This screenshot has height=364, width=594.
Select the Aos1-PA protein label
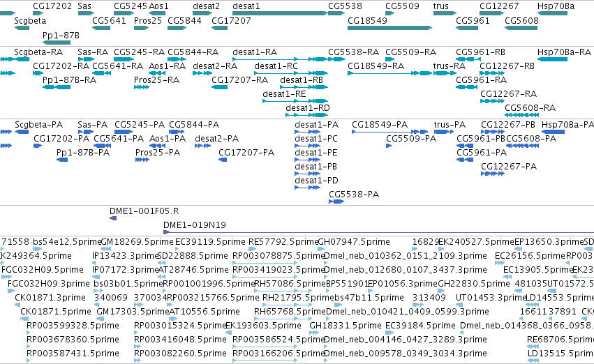pos(168,139)
